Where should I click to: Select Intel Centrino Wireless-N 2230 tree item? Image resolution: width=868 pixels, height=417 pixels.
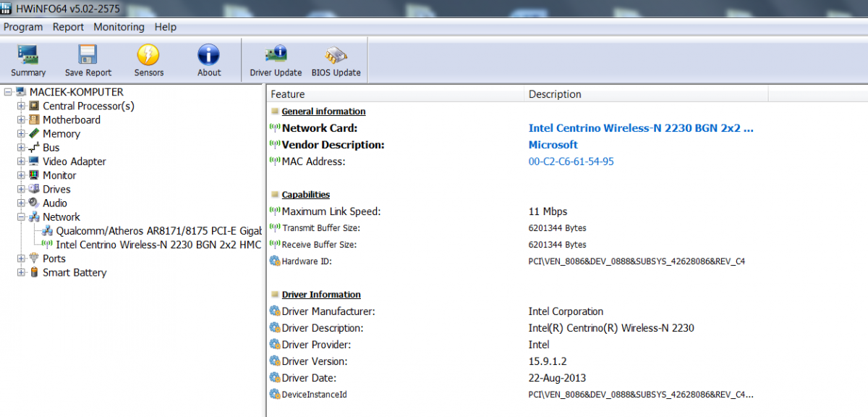click(158, 245)
